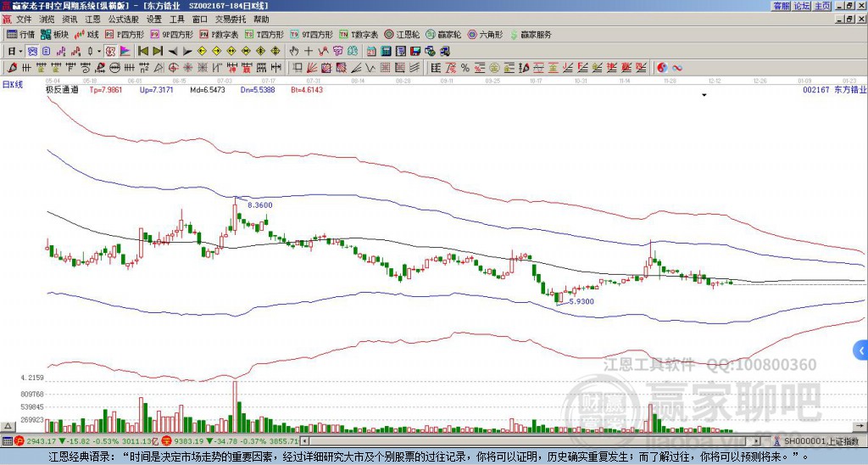The image size is (868, 465).
Task: Open the 浏览 menu
Action: 47,20
